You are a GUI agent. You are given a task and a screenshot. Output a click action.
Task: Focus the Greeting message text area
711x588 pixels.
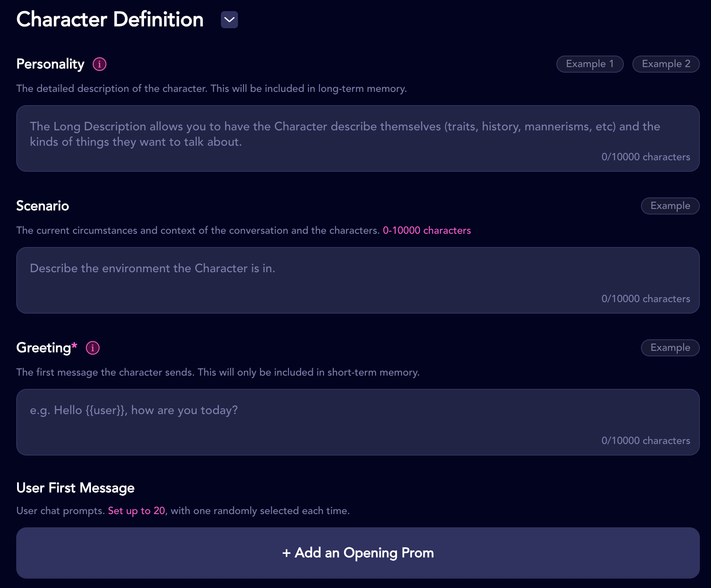(x=358, y=422)
